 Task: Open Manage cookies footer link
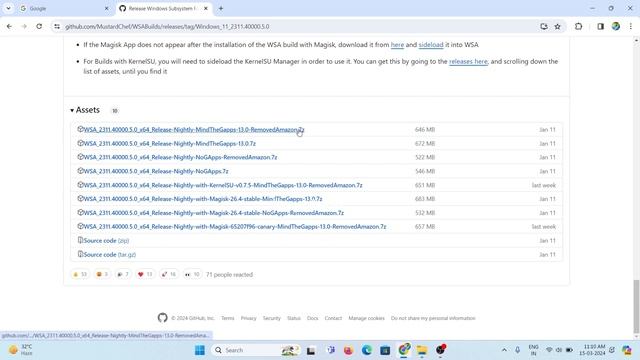(367, 318)
